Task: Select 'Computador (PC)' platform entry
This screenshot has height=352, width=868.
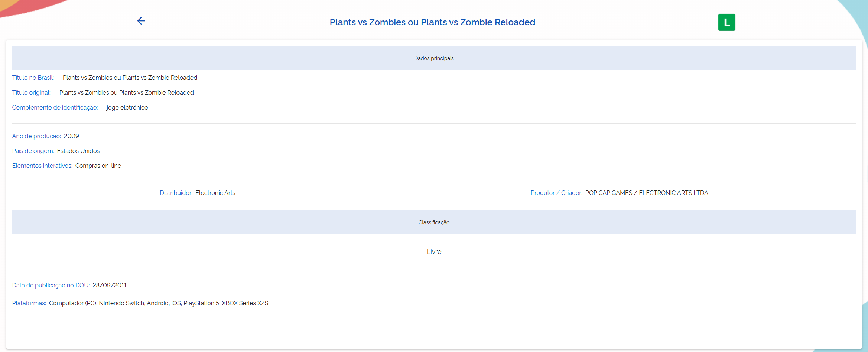Action: pyautogui.click(x=72, y=303)
